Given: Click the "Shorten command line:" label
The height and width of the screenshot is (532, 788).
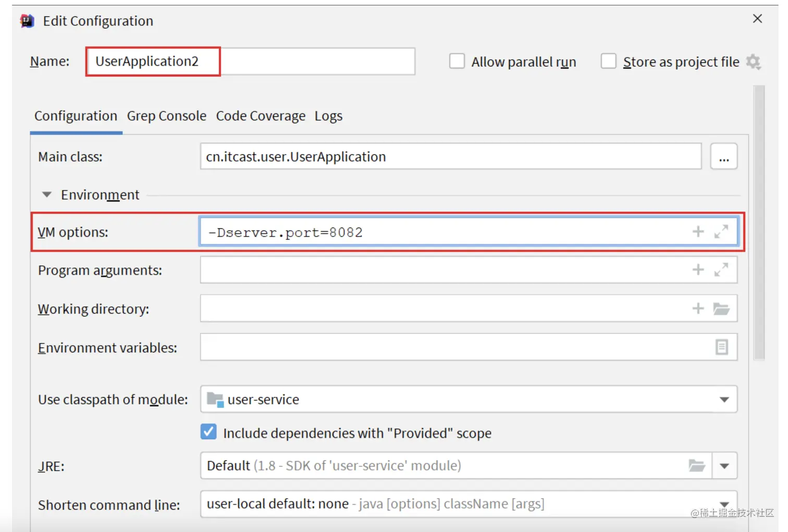Looking at the screenshot, I should 109,505.
